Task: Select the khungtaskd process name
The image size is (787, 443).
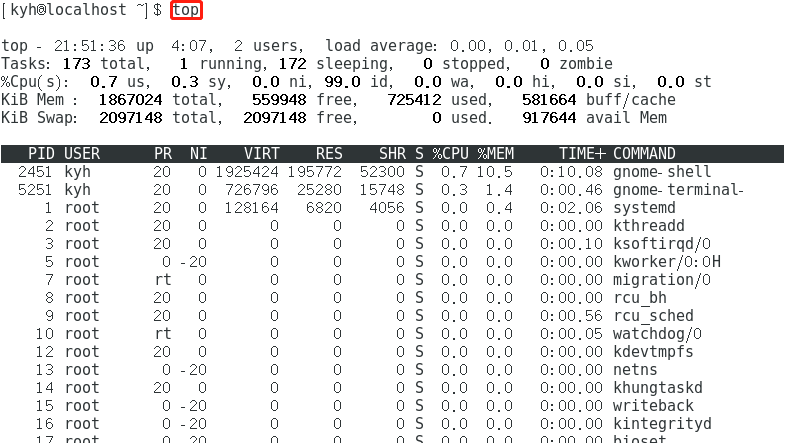Action: (658, 388)
